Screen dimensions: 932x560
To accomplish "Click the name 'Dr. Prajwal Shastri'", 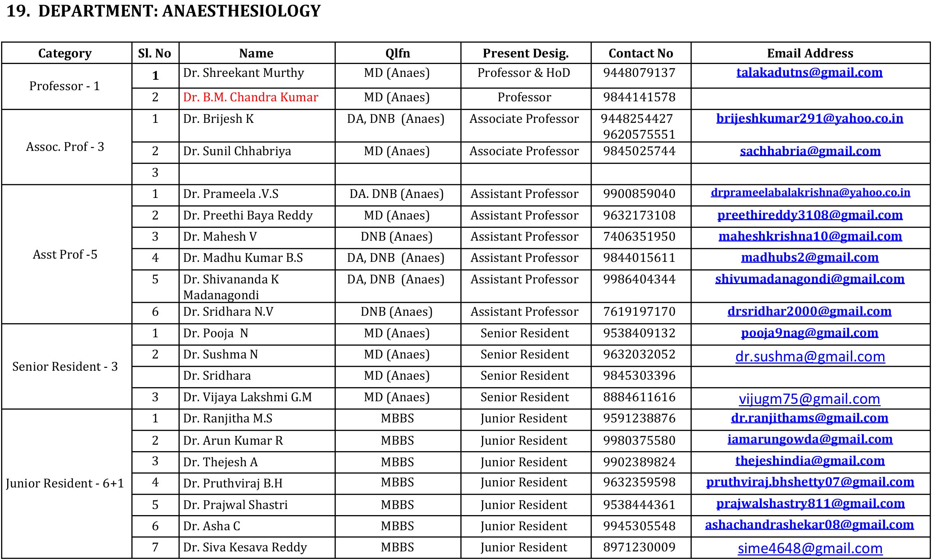I will pyautogui.click(x=235, y=505).
